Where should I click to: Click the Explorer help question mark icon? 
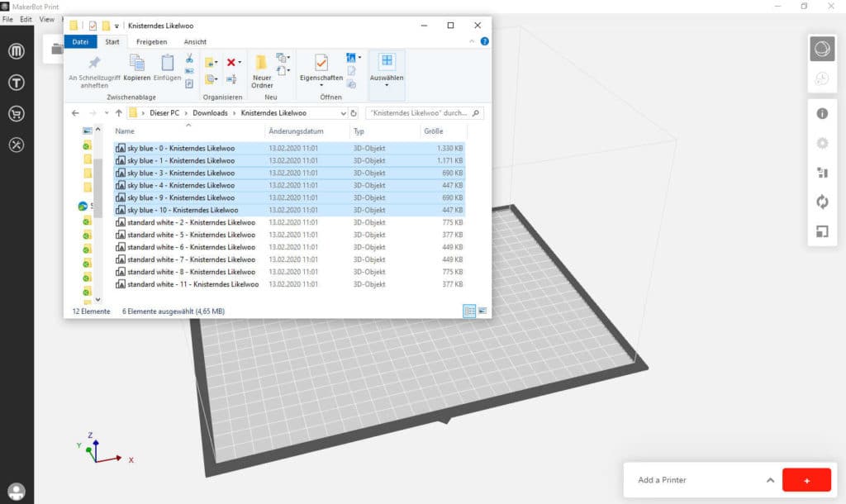[484, 41]
